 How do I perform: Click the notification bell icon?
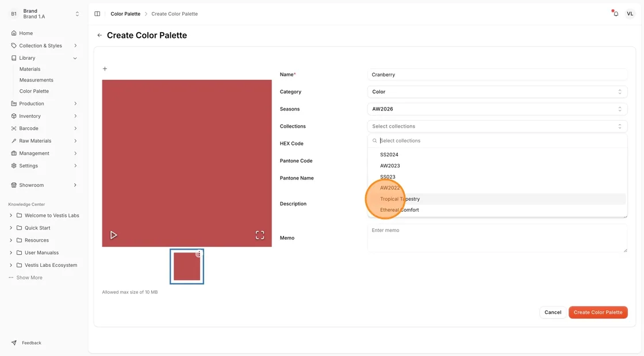click(x=616, y=14)
